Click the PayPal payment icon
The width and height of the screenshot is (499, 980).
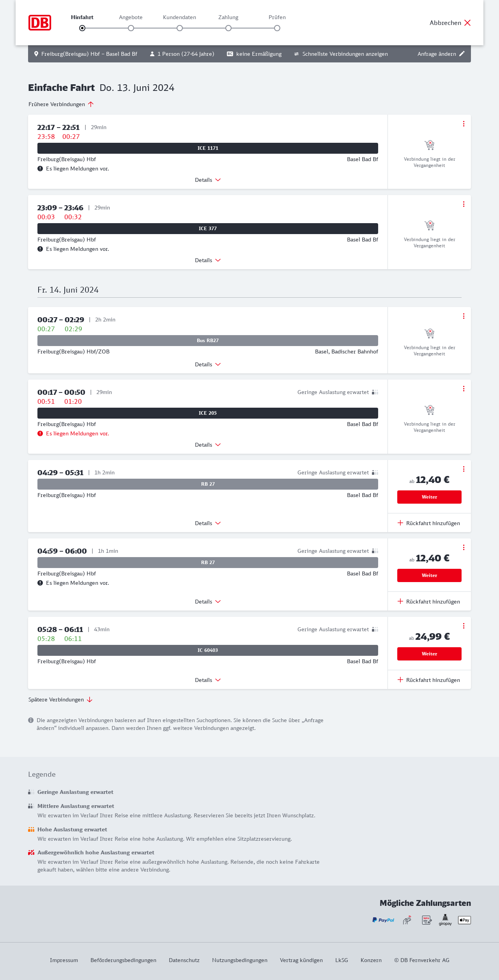[383, 920]
